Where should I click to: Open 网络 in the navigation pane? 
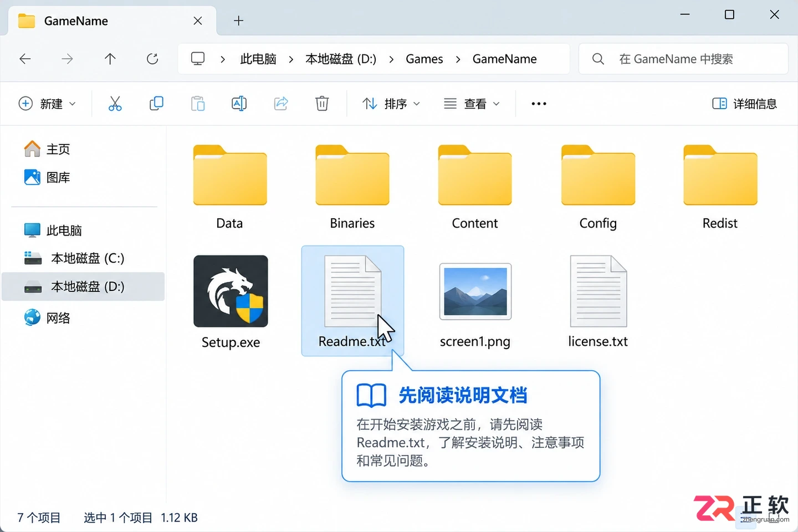(x=47, y=318)
